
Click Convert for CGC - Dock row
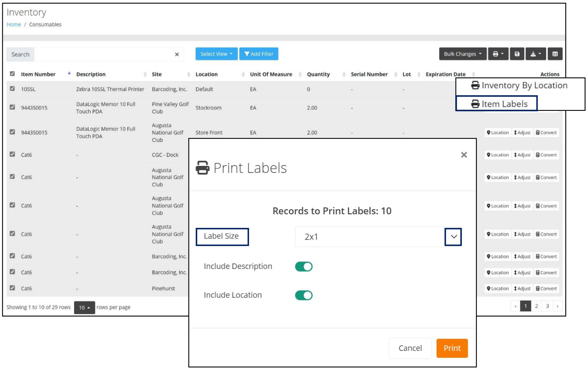(x=546, y=155)
